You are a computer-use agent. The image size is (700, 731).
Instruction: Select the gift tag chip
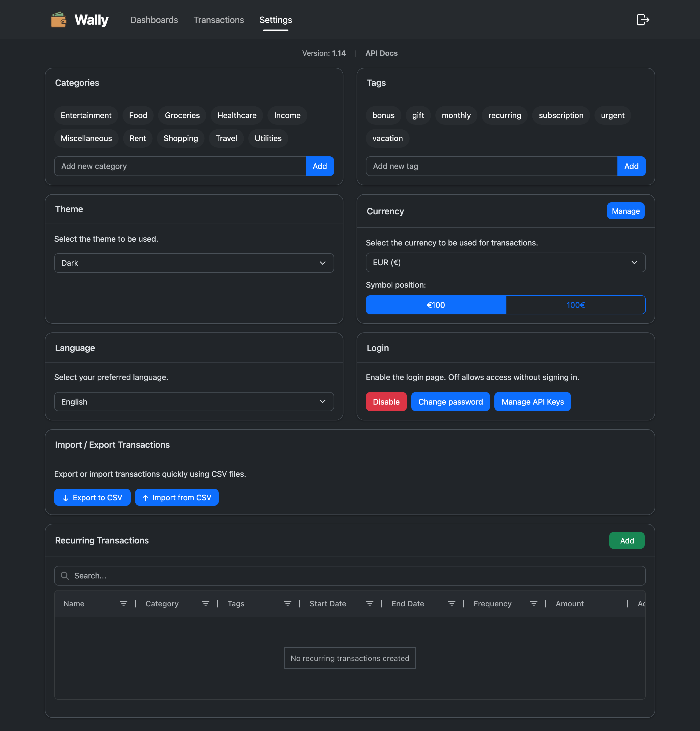tap(418, 115)
